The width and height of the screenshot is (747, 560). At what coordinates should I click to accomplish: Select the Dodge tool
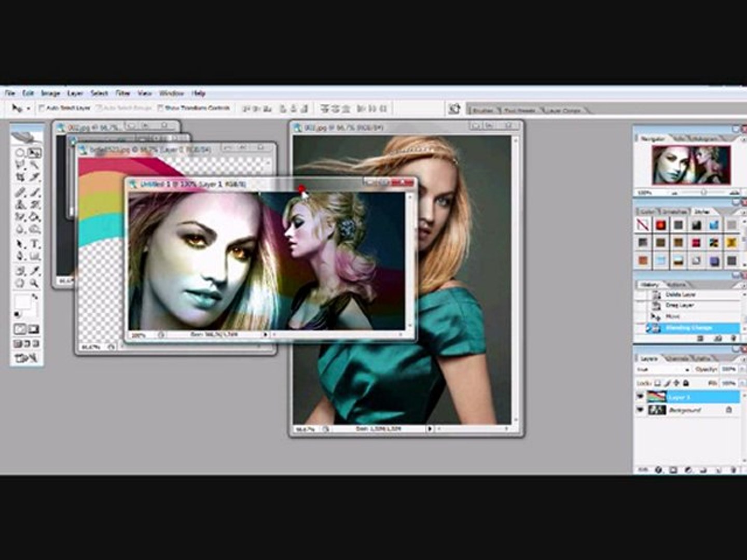(x=34, y=229)
